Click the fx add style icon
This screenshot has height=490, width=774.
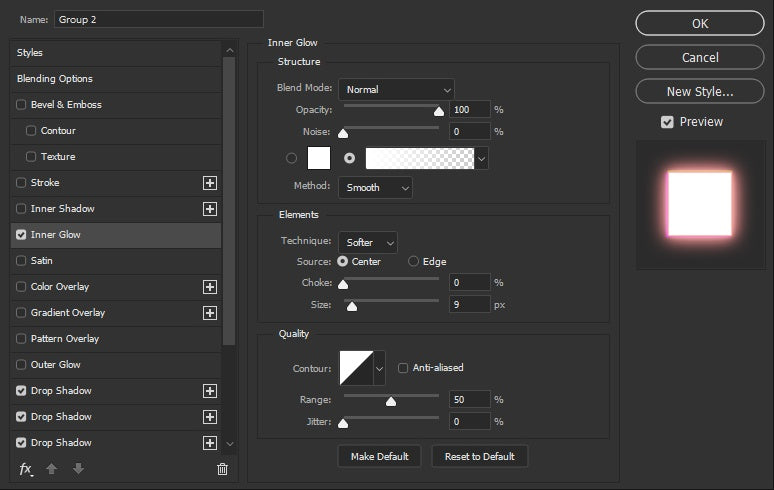26,469
